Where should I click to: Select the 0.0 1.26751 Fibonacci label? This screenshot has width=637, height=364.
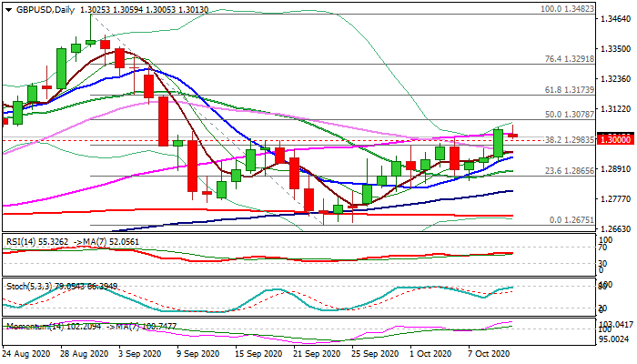pos(571,220)
